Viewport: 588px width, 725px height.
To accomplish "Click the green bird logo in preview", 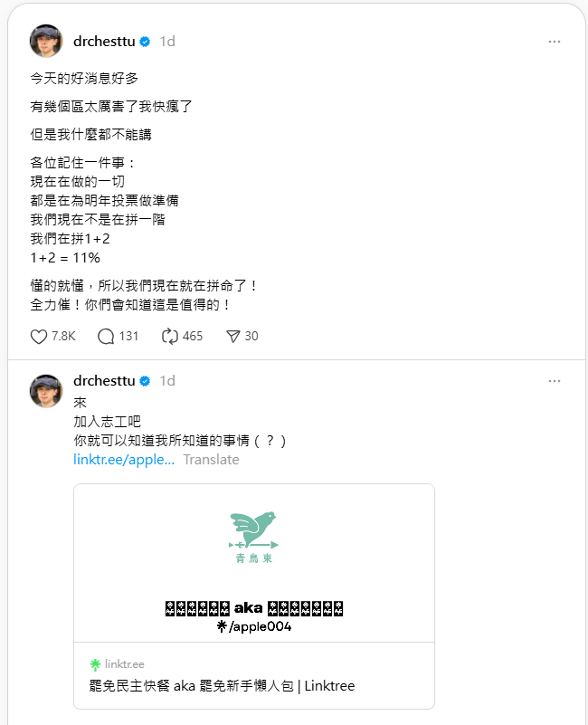I will click(x=254, y=537).
